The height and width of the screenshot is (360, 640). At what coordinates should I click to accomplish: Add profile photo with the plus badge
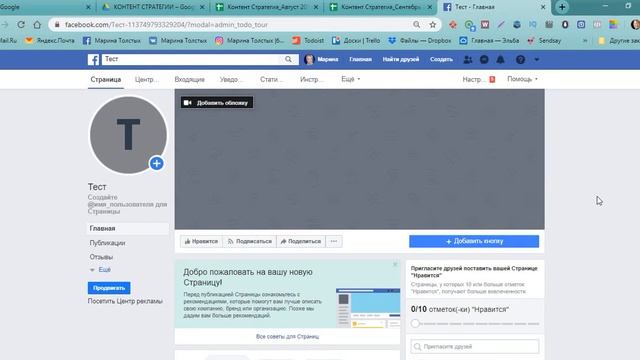point(156,164)
